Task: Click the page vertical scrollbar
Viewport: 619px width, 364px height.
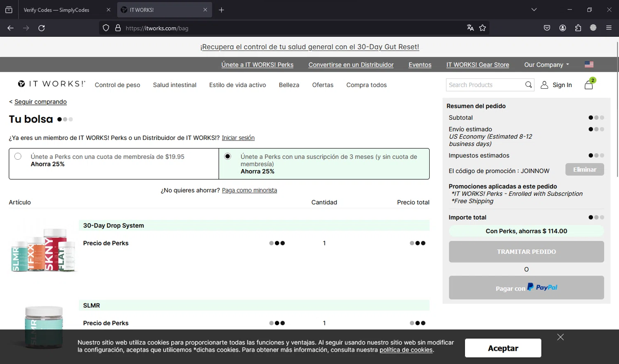Action: click(617, 109)
